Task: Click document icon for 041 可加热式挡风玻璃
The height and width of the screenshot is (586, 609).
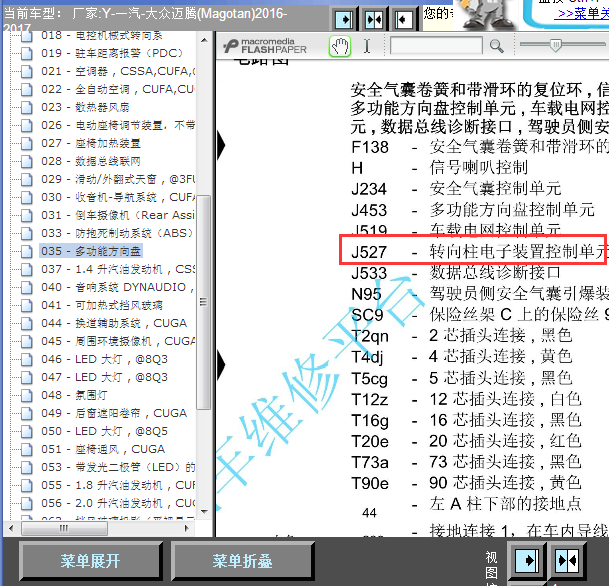Action: (x=27, y=305)
